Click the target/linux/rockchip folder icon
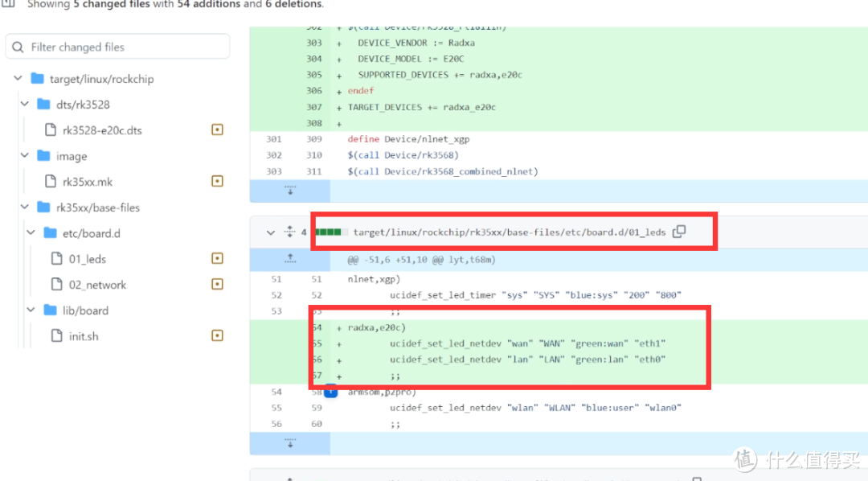 pyautogui.click(x=37, y=78)
